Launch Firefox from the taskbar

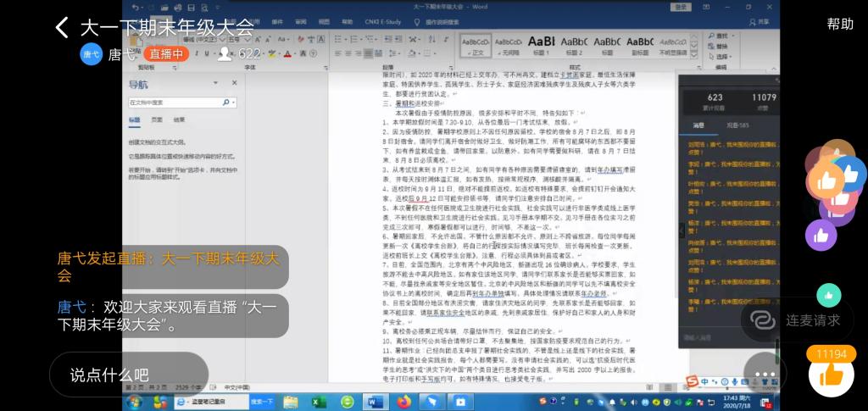point(404,402)
